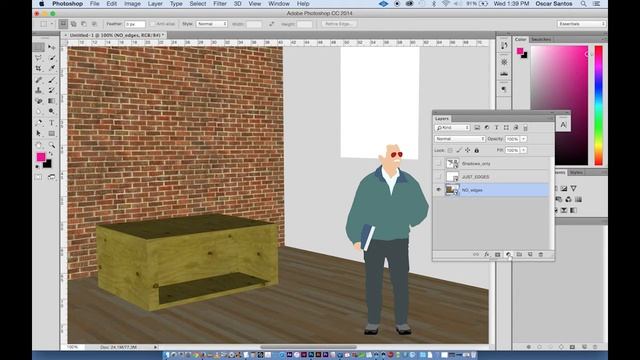Image resolution: width=640 pixels, height=360 pixels.
Task: Open the Layers panel menu
Action: tap(550, 118)
